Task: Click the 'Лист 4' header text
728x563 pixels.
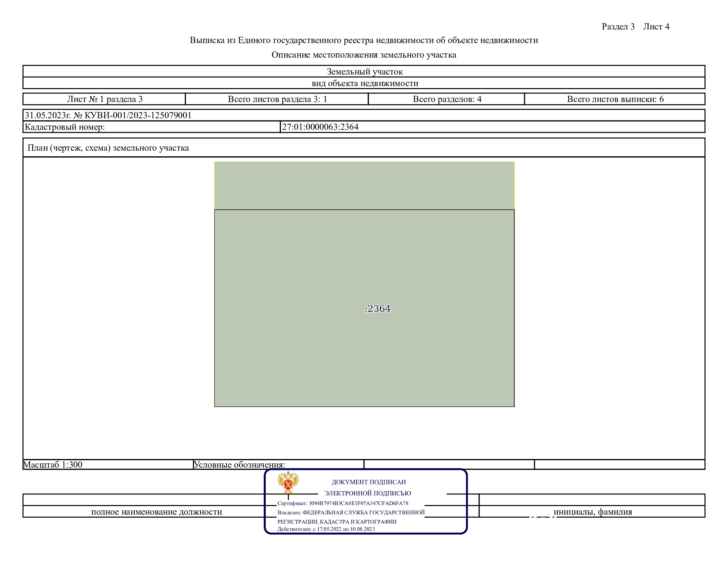Action: [x=656, y=26]
